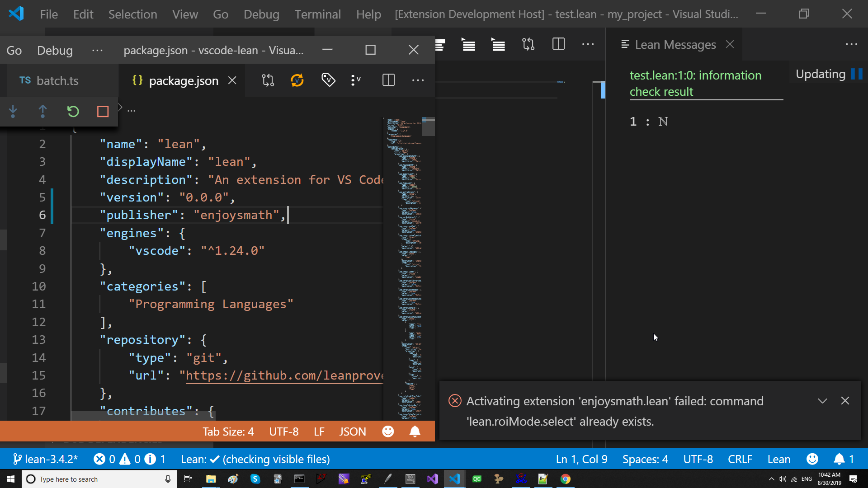Image resolution: width=868 pixels, height=488 pixels.
Task: Click the lean-3.4.2 git branch indicator
Action: point(45,459)
